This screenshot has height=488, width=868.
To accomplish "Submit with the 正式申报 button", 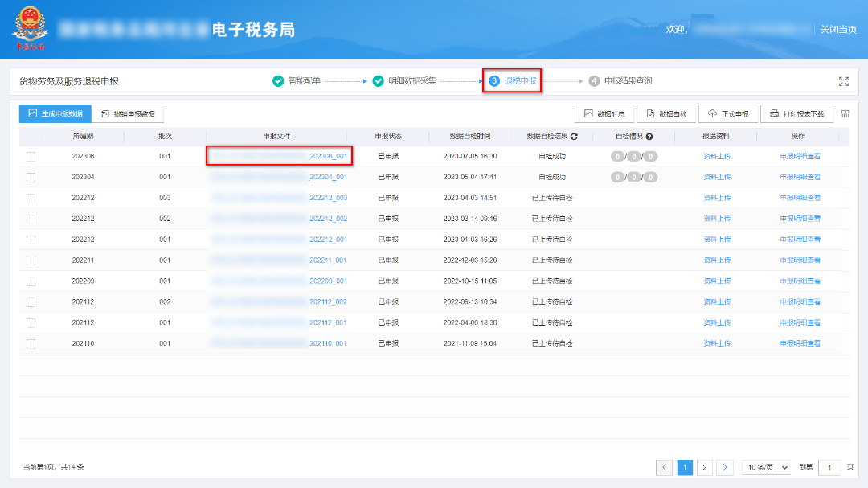I will 728,113.
